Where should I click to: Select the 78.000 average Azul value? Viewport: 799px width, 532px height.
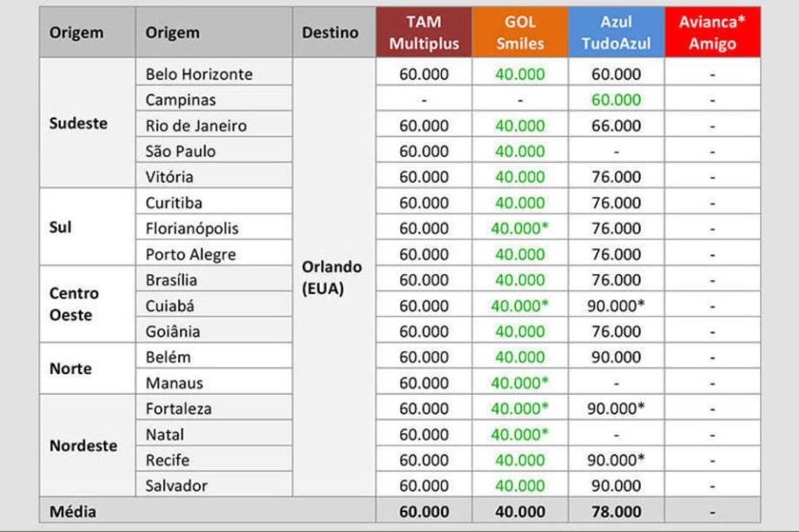tap(616, 512)
